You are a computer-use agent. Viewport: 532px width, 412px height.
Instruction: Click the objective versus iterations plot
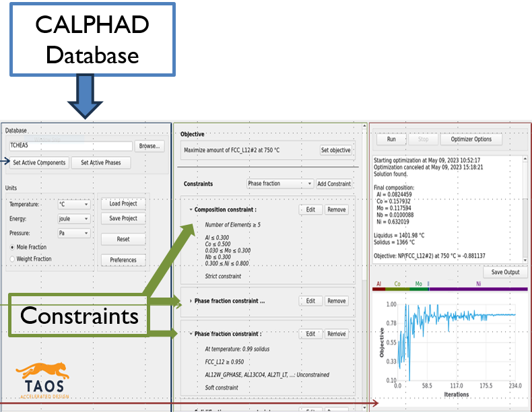[x=456, y=343]
